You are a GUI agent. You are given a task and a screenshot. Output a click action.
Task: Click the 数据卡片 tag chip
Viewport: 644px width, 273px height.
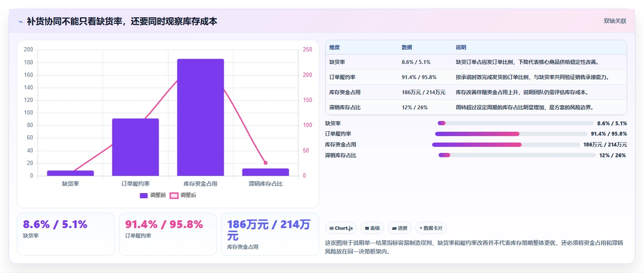431,228
